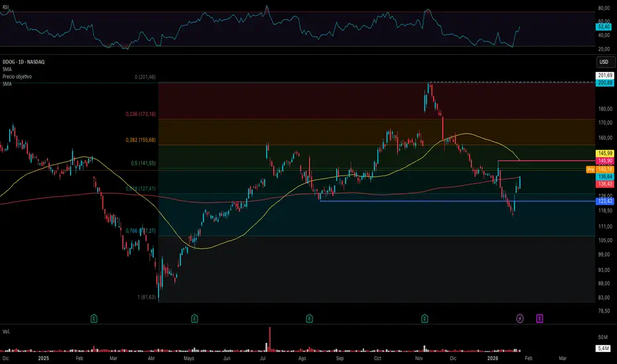Image resolution: width=617 pixels, height=364 pixels.
Task: Click the blue 123,42 price label
Action: click(605, 201)
